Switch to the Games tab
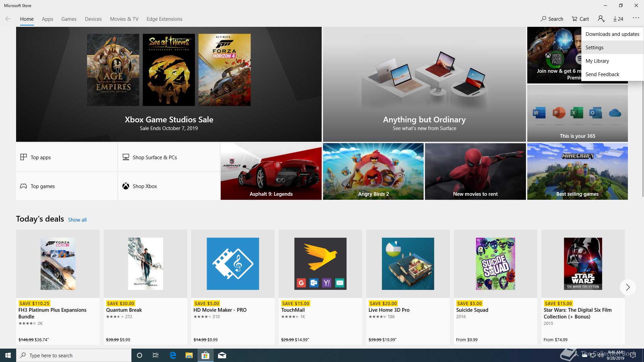The height and width of the screenshot is (362, 644). pos(69,19)
